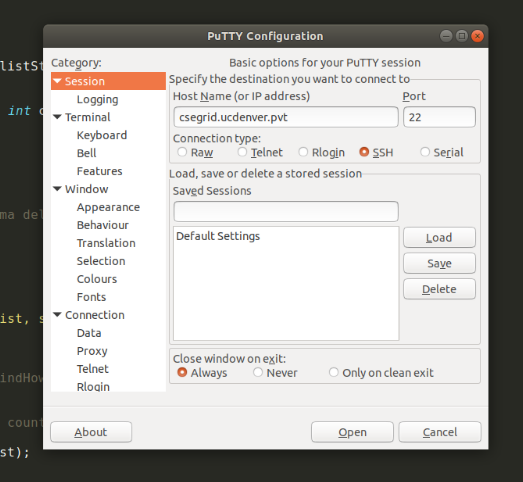This screenshot has height=482, width=523.
Task: Collapse the Window category arrow
Action: [x=57, y=189]
